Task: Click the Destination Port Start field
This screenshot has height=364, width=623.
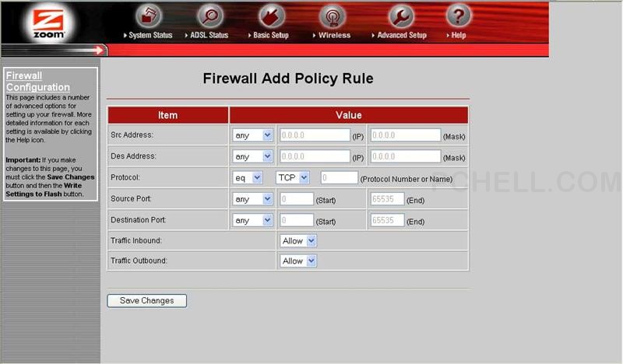Action: click(x=296, y=221)
